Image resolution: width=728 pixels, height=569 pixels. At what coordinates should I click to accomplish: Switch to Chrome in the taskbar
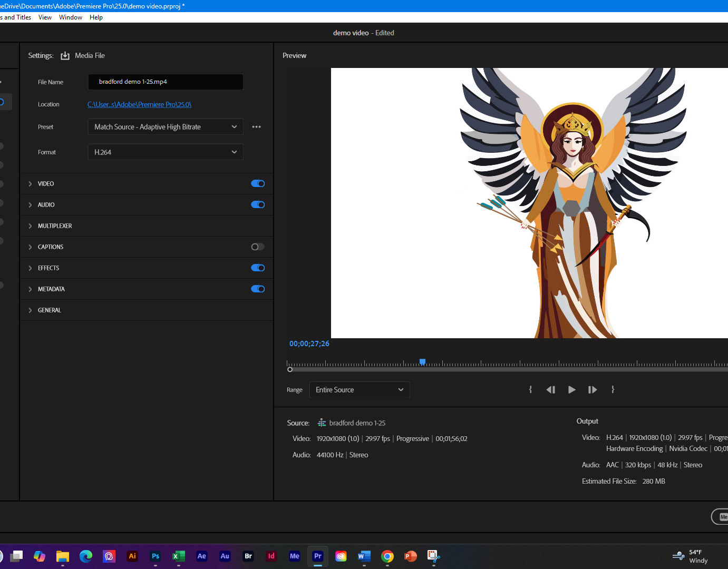point(387,556)
